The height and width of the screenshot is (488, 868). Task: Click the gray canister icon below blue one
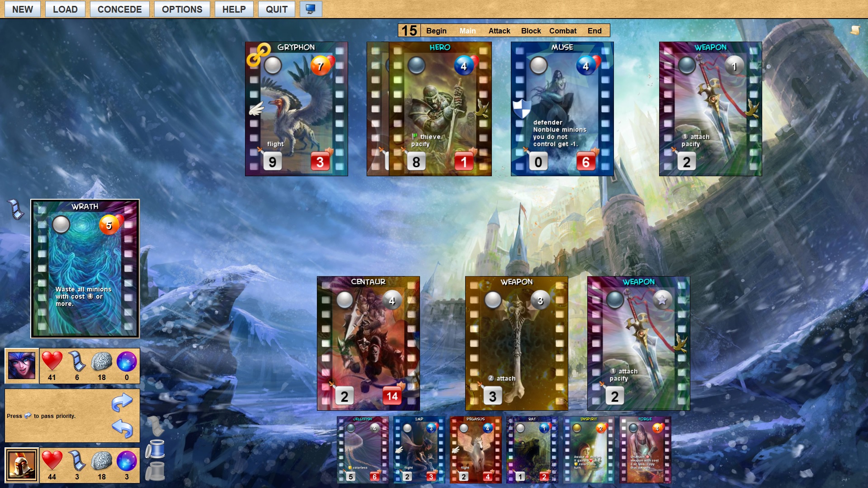pyautogui.click(x=155, y=471)
